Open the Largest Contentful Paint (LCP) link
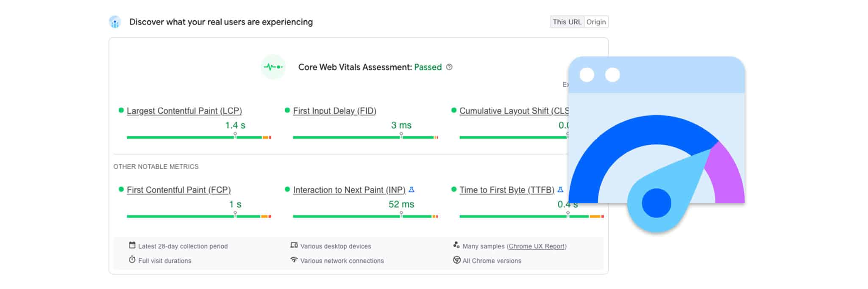868x289 pixels. pos(184,111)
